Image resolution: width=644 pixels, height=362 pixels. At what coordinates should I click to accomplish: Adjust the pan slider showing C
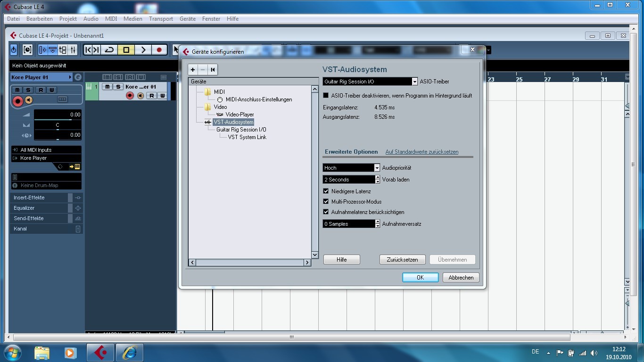click(x=58, y=125)
